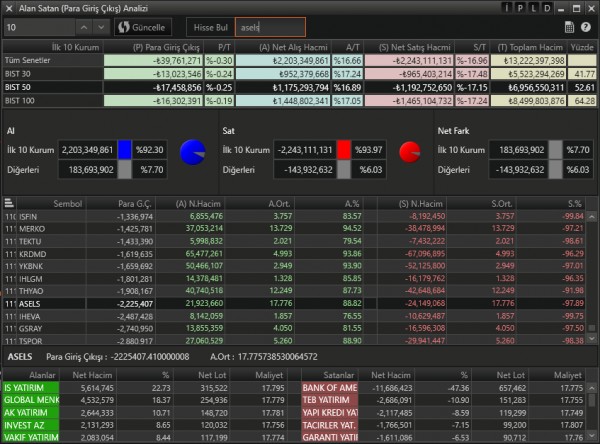Sort stocks by Sembol column header
This screenshot has height=444, width=600.
tap(51, 204)
